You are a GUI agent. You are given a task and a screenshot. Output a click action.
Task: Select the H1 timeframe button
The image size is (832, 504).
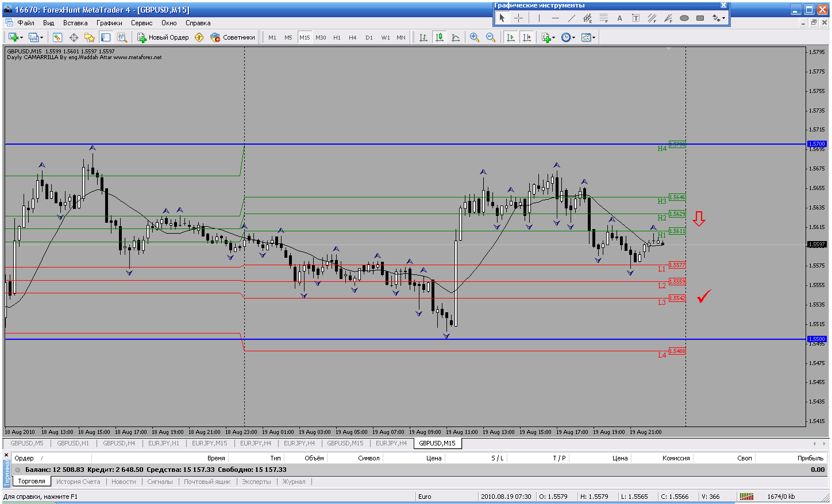click(x=337, y=37)
